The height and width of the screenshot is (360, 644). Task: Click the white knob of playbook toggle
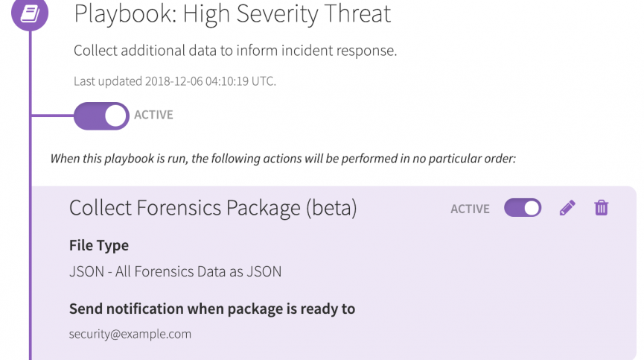coord(115,116)
